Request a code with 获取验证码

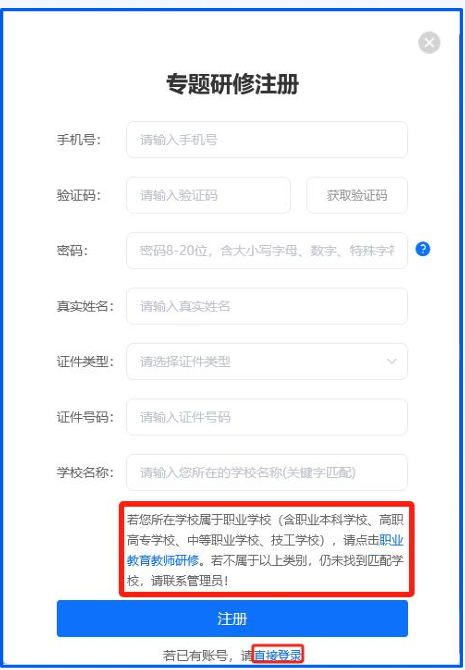[357, 195]
